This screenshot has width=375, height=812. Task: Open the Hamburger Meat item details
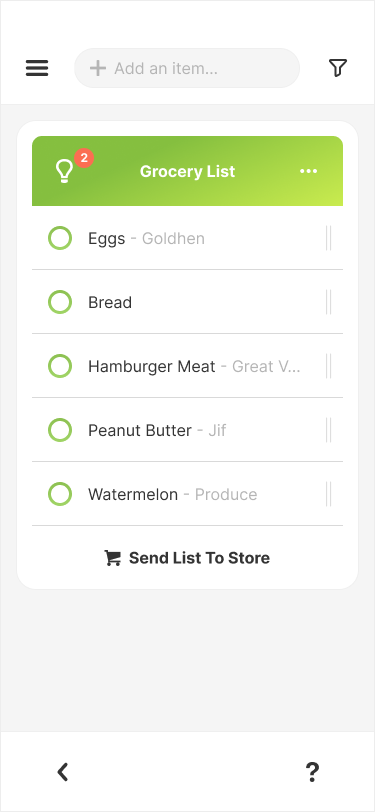(x=194, y=367)
